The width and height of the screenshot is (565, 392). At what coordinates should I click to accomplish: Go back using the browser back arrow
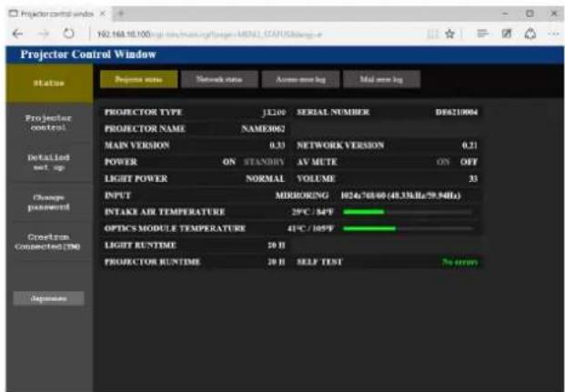point(17,34)
